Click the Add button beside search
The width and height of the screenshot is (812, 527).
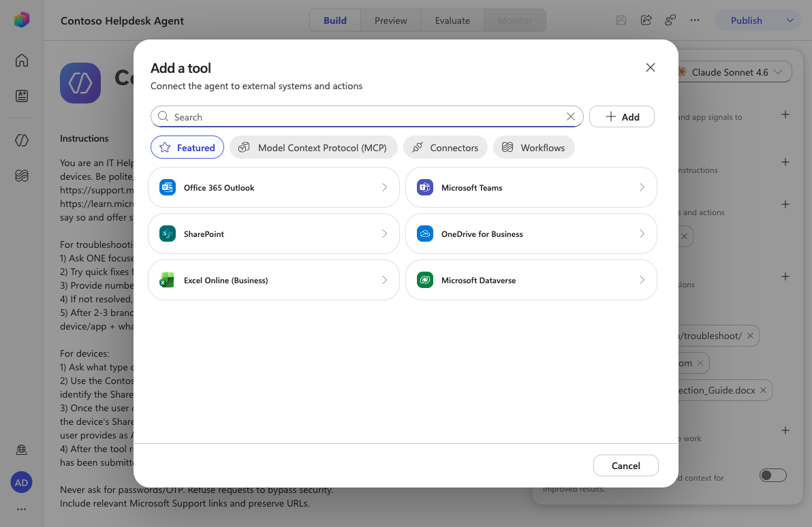[x=622, y=116]
